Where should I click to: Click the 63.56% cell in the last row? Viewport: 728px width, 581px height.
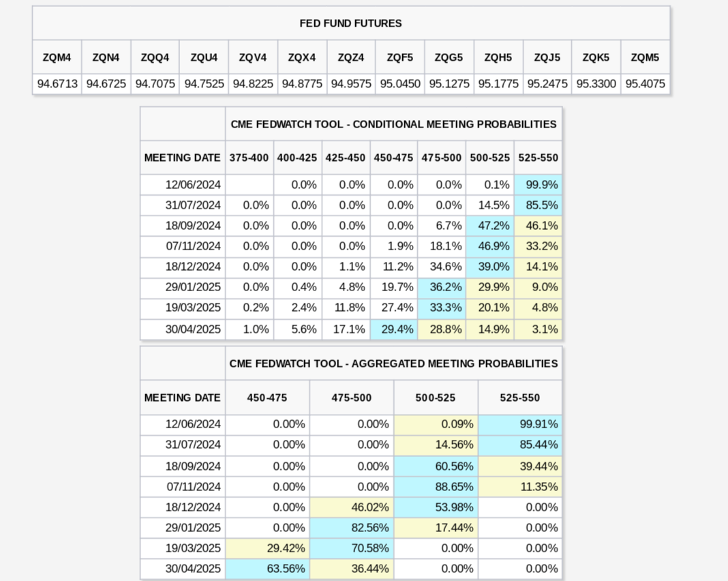267,569
